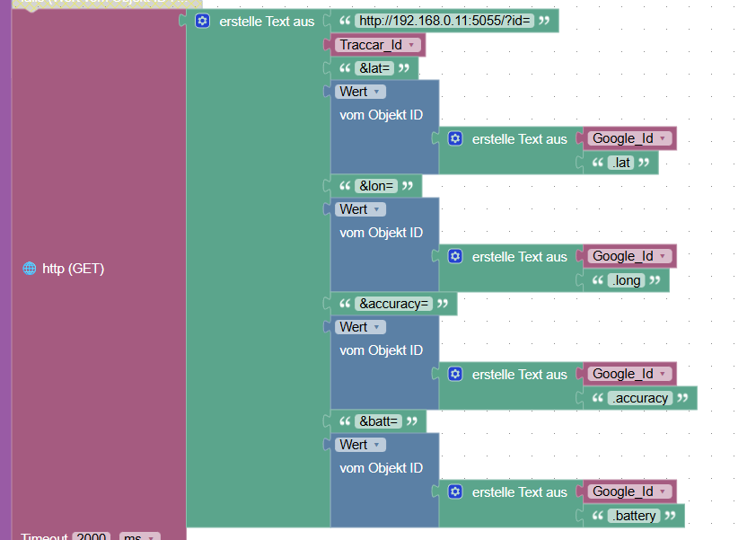This screenshot has width=756, height=540.
Task: Edit the &lat= text field
Action: [x=374, y=68]
